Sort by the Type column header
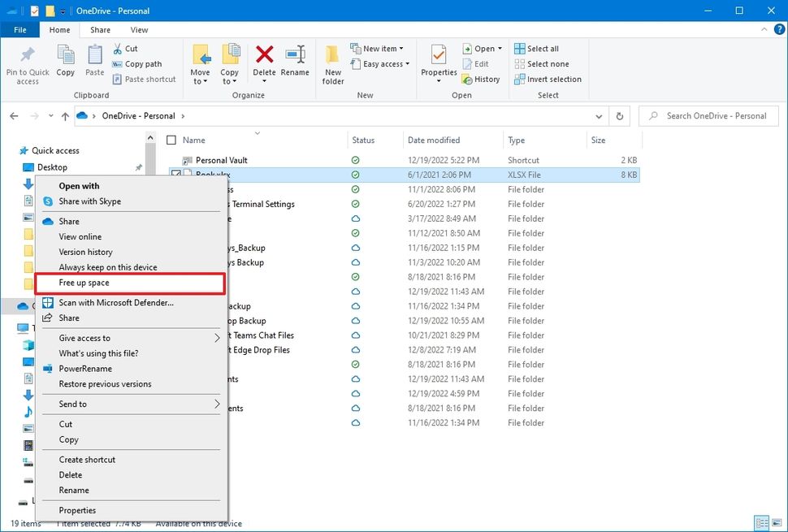The width and height of the screenshot is (788, 532). pyautogui.click(x=544, y=141)
